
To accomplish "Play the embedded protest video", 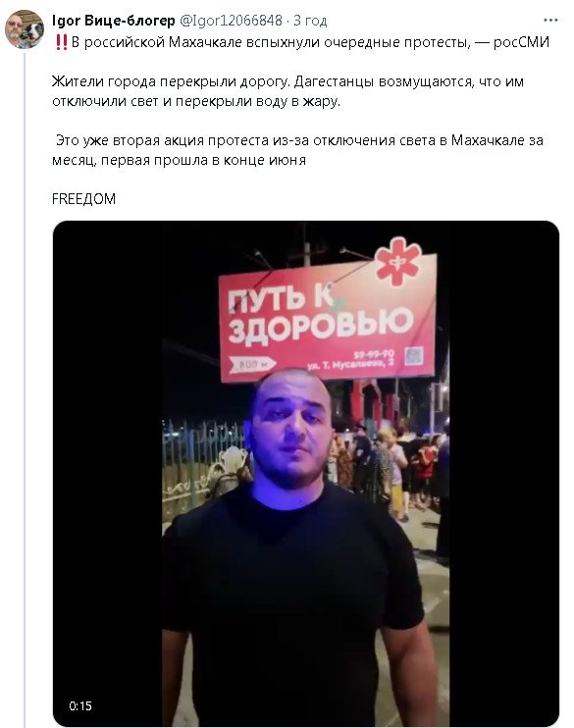I will tap(305, 473).
